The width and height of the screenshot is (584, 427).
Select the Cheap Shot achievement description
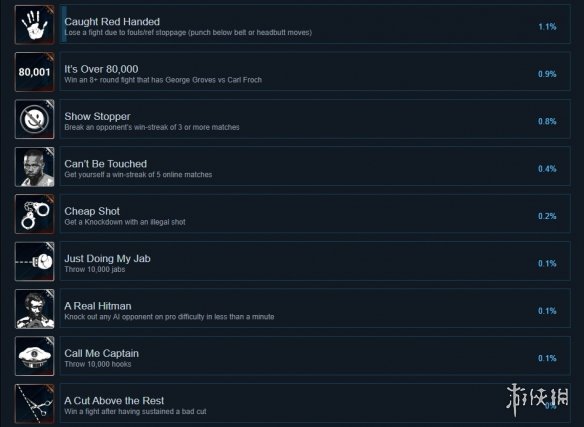point(125,222)
